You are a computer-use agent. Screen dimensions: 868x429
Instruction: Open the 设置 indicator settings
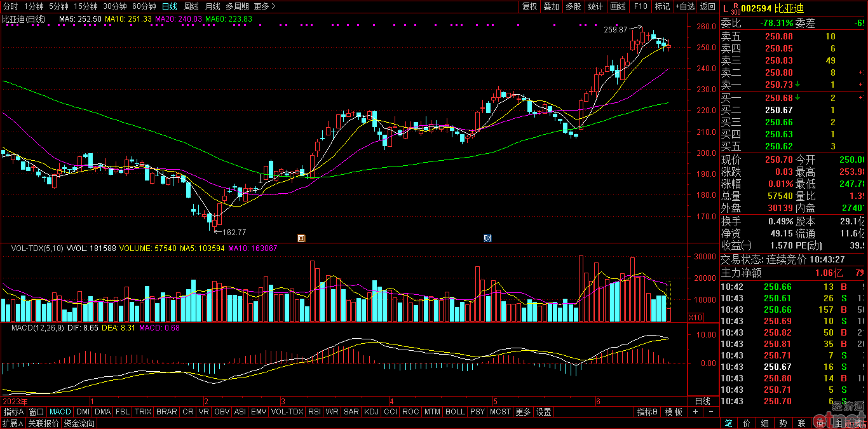543,412
